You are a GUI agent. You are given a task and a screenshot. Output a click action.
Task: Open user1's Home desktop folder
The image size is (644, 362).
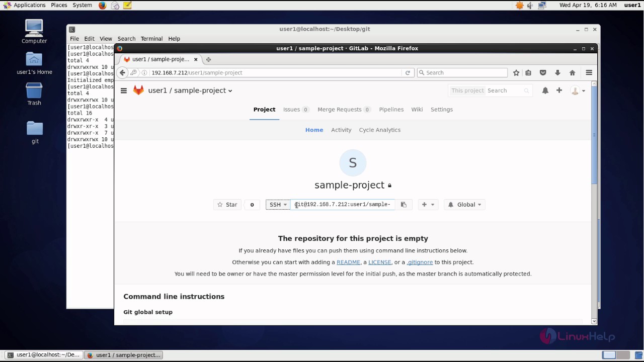tap(34, 63)
